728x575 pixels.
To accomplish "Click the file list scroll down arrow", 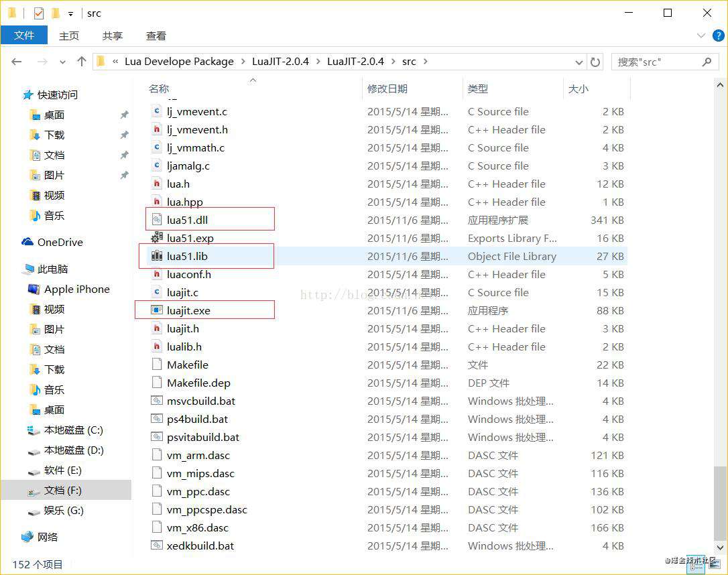I will [720, 547].
